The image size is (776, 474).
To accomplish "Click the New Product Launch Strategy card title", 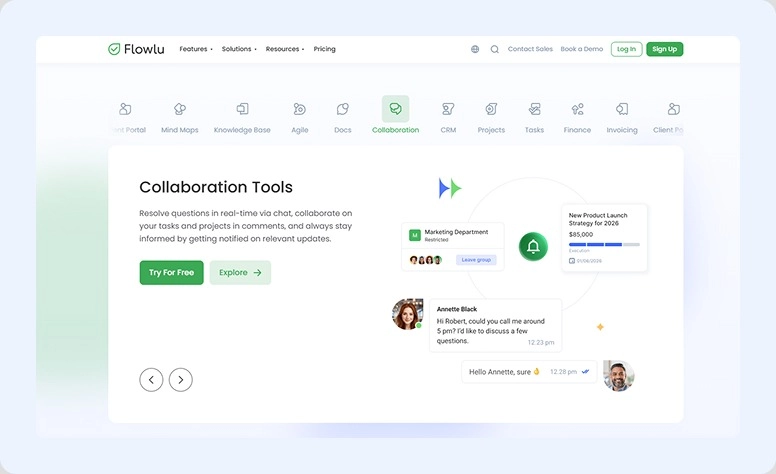I will [x=598, y=219].
